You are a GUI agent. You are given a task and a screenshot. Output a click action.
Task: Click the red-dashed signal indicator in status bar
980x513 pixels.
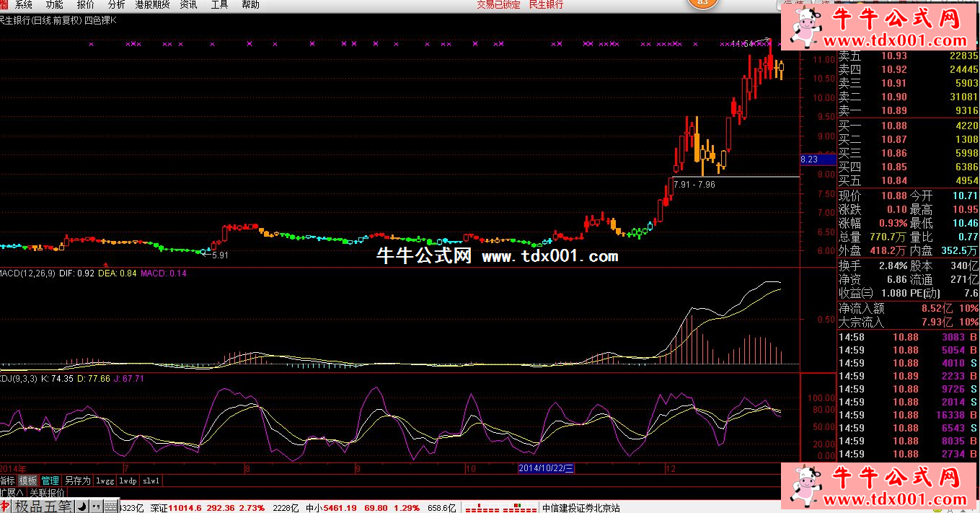(x=500, y=508)
